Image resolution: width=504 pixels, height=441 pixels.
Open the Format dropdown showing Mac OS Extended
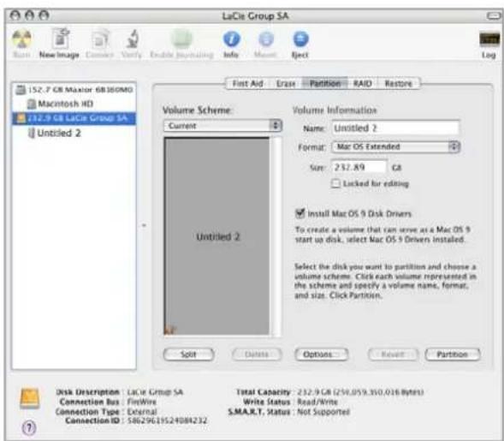click(395, 146)
